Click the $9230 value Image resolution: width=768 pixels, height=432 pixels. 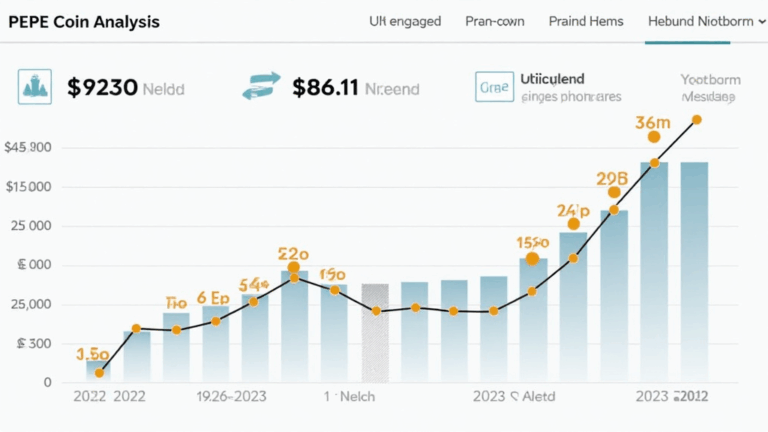(x=102, y=87)
